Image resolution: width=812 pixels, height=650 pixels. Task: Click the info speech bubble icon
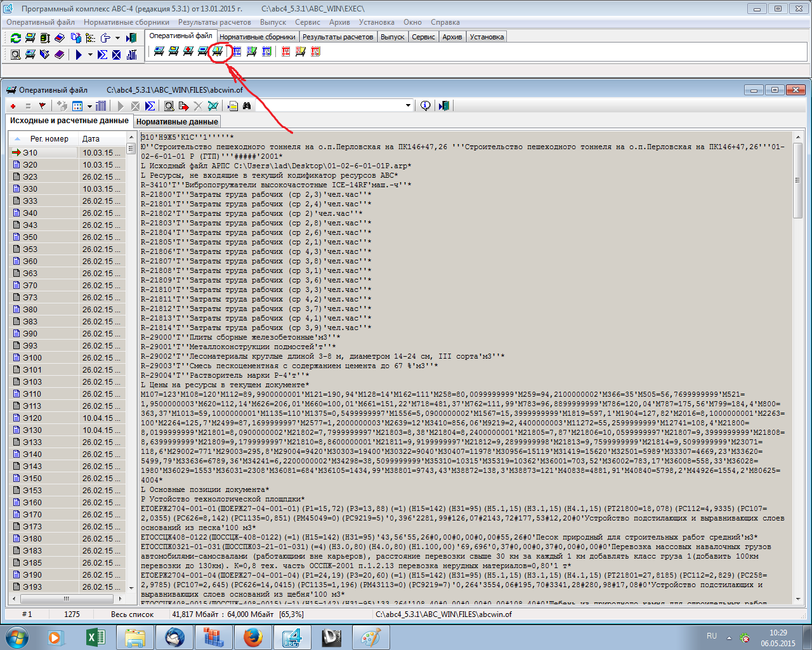425,105
